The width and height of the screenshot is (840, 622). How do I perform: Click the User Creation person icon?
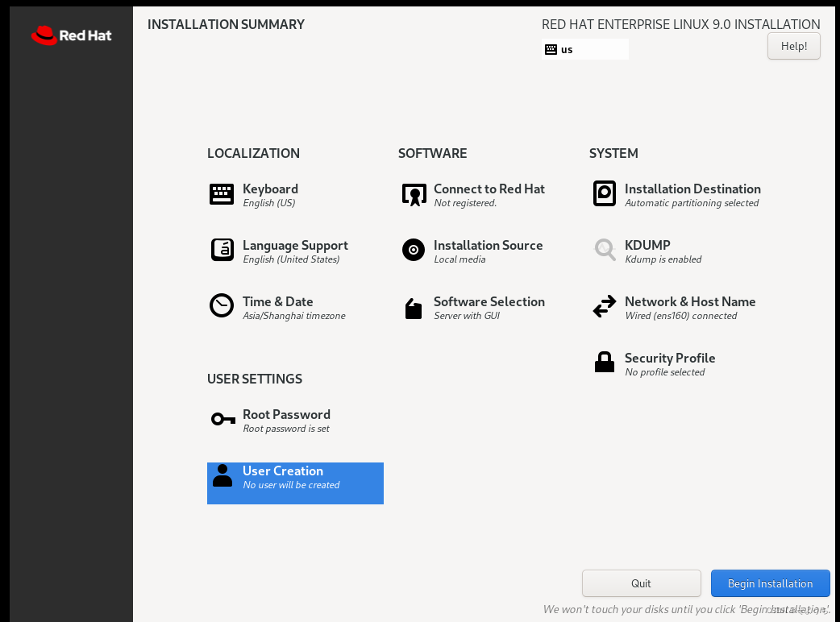[222, 475]
